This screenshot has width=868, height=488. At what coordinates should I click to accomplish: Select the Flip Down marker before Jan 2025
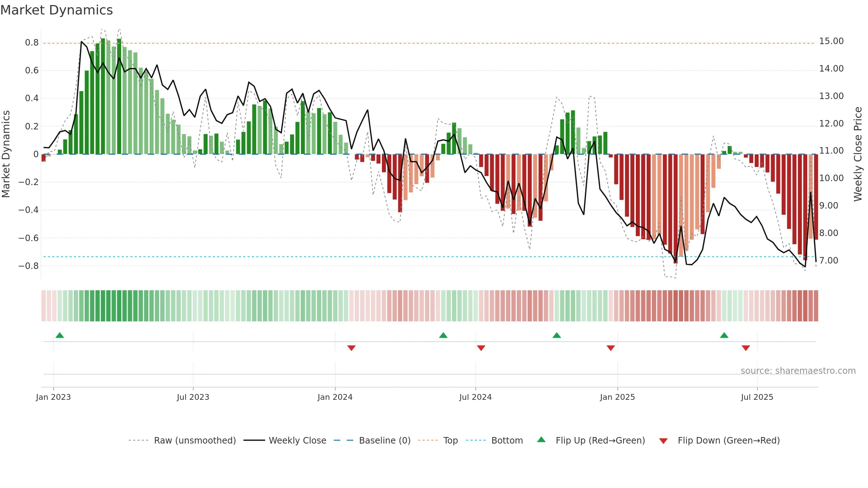[611, 348]
